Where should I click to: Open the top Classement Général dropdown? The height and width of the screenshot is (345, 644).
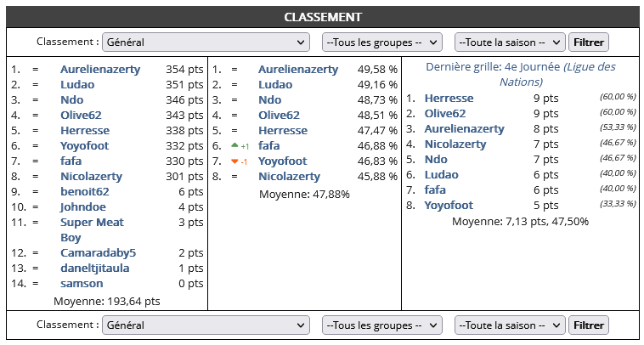(206, 42)
